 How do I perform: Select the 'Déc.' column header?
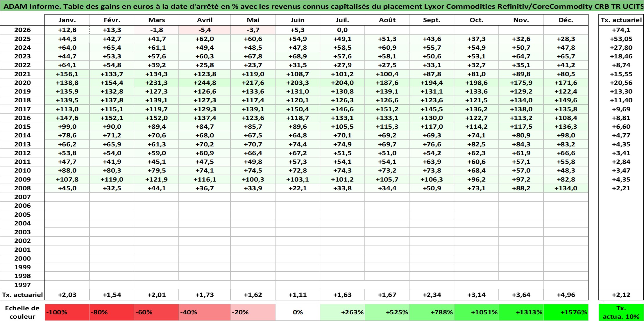[566, 20]
